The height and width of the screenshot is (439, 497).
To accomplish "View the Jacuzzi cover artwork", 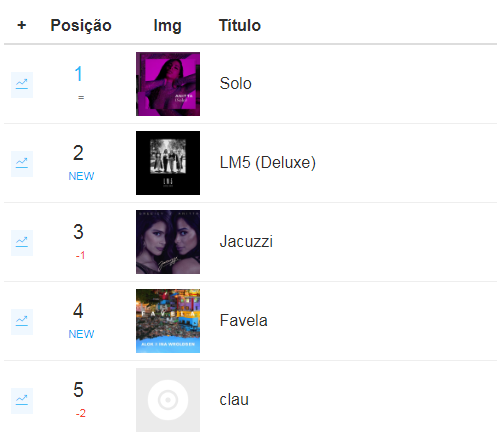I will point(168,242).
